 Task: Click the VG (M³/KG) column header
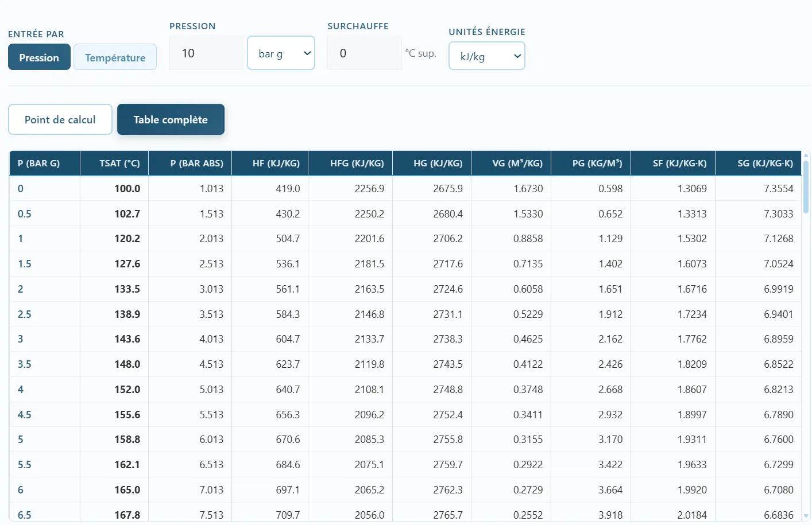tap(517, 164)
